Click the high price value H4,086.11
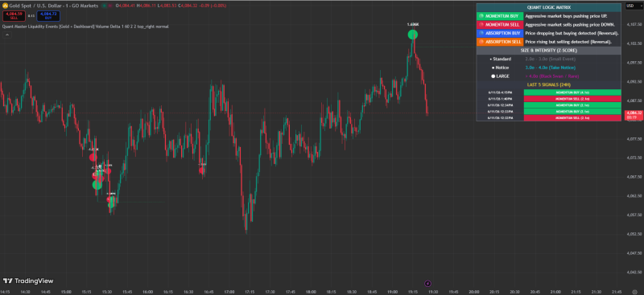 point(147,6)
